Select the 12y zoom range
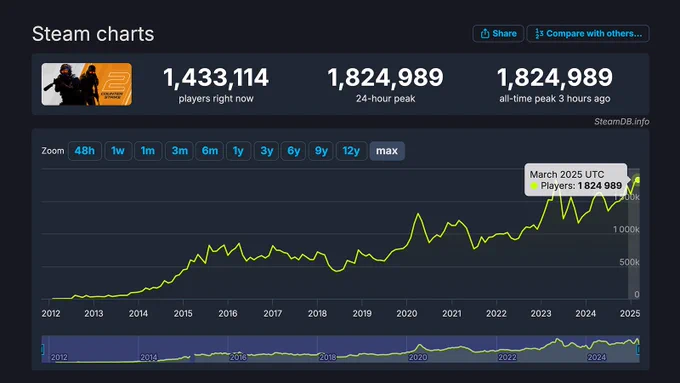Screen dimensions: 680x383 pyautogui.click(x=351, y=151)
